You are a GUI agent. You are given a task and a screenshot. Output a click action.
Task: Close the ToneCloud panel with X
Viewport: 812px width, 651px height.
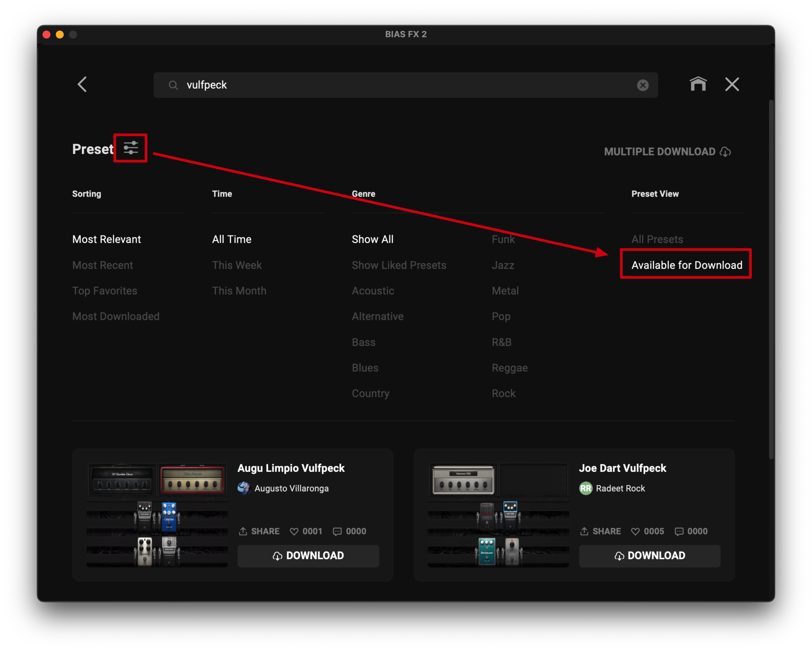pos(732,84)
